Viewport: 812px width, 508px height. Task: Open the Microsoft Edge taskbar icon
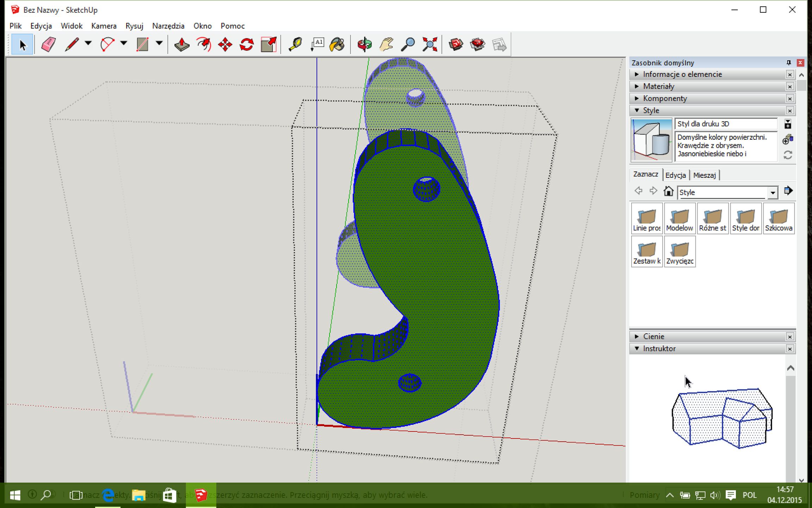(108, 495)
